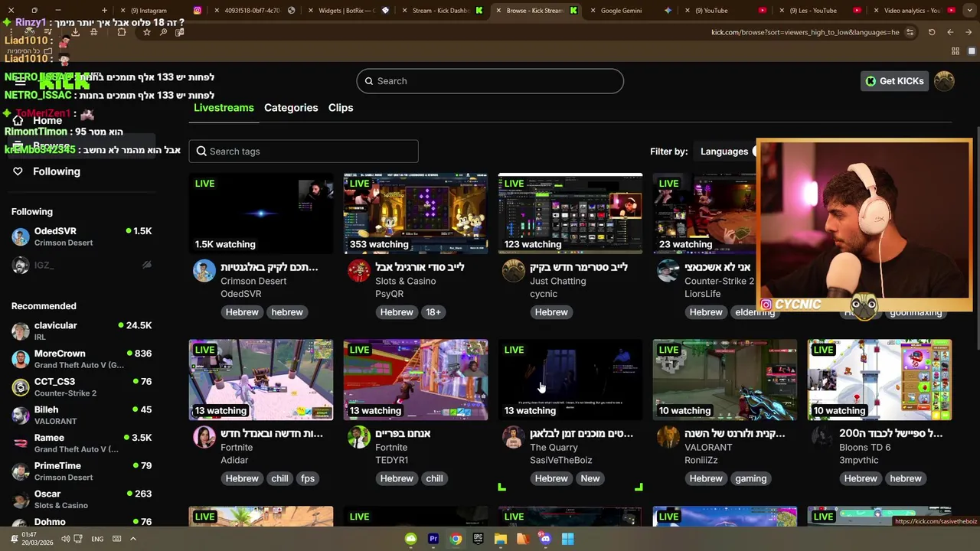
Task: Open the 123 watching cycnic stream thumbnail
Action: point(570,214)
